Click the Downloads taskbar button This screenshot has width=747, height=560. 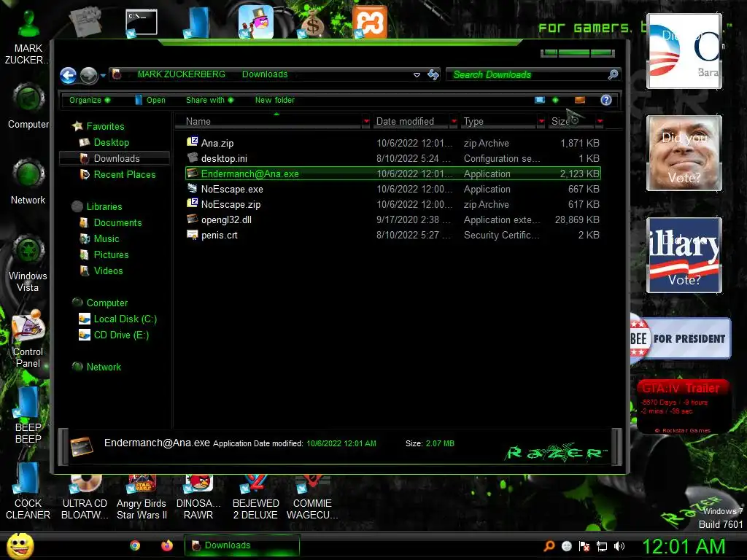click(x=242, y=545)
